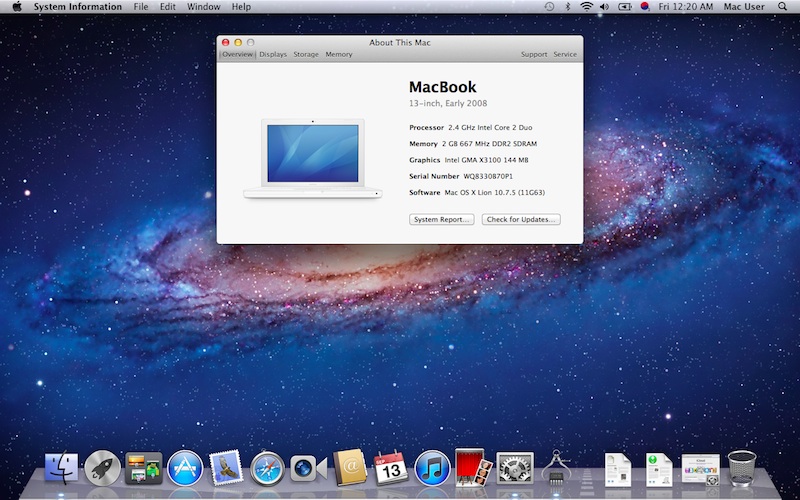Open the Trash in the Dock

[742, 467]
